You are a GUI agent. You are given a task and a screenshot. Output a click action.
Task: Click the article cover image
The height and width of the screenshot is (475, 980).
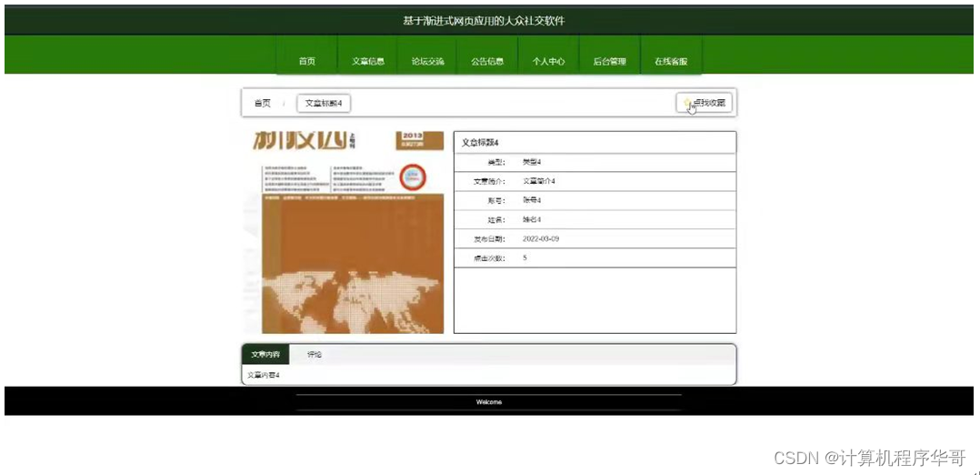344,231
